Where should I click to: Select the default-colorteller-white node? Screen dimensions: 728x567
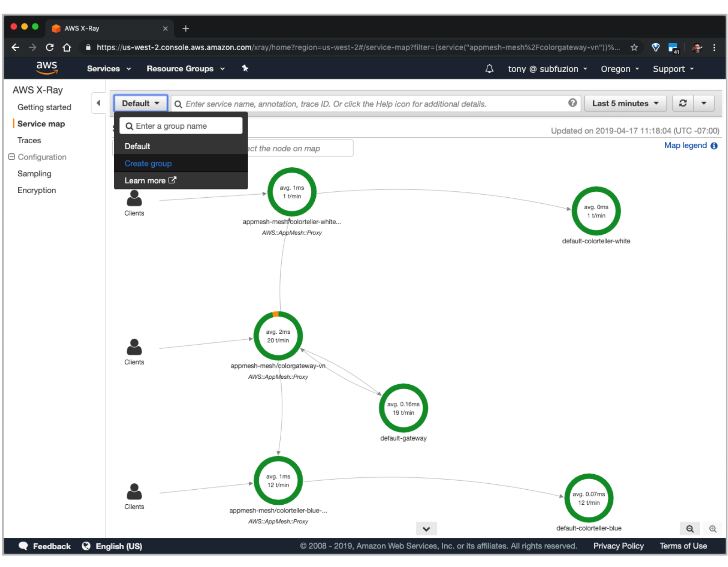click(x=596, y=211)
